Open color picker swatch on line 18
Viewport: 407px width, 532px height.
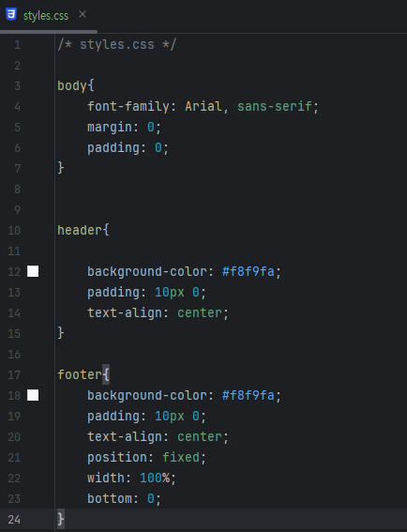pyautogui.click(x=33, y=395)
